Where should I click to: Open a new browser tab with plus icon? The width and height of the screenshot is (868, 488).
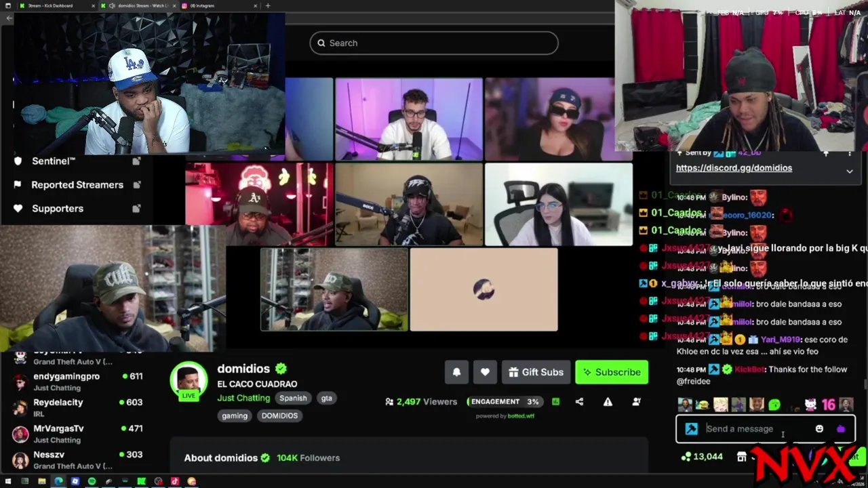point(268,5)
